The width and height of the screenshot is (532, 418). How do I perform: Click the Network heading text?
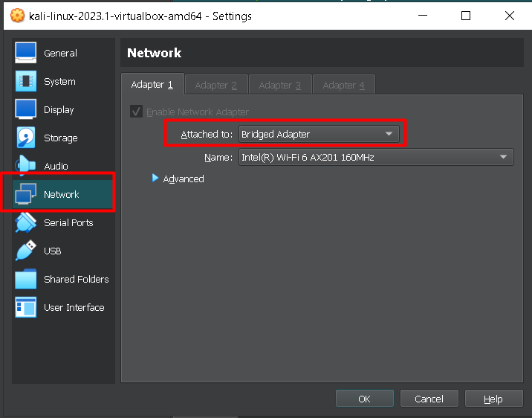(154, 53)
